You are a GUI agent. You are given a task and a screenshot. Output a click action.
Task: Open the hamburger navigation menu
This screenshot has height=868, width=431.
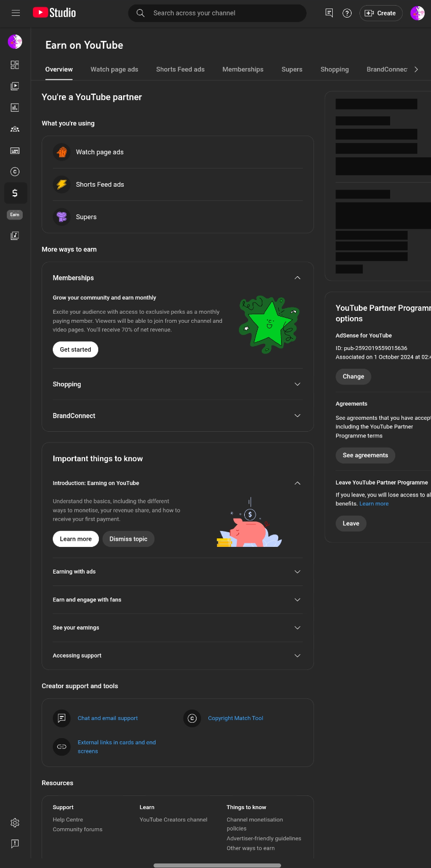(16, 13)
